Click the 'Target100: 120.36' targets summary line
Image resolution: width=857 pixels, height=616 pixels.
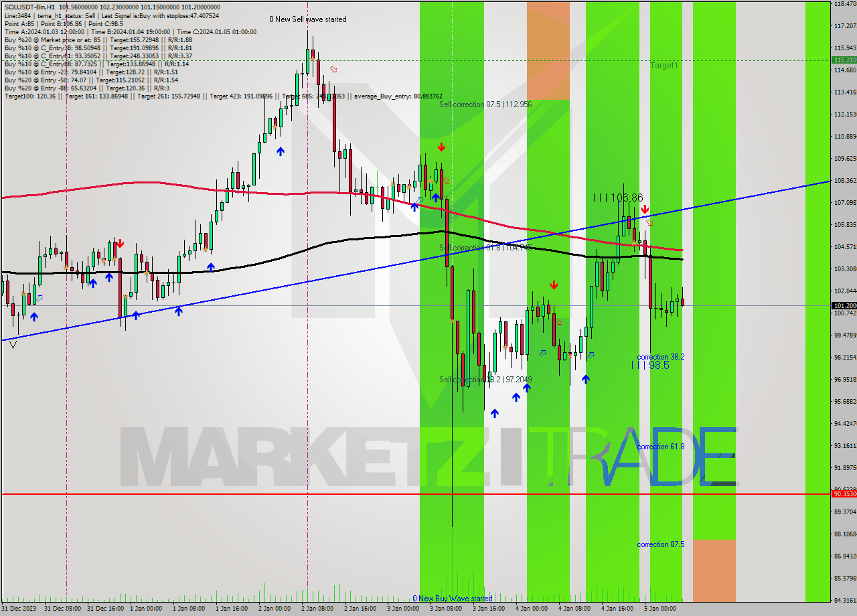[x=223, y=96]
